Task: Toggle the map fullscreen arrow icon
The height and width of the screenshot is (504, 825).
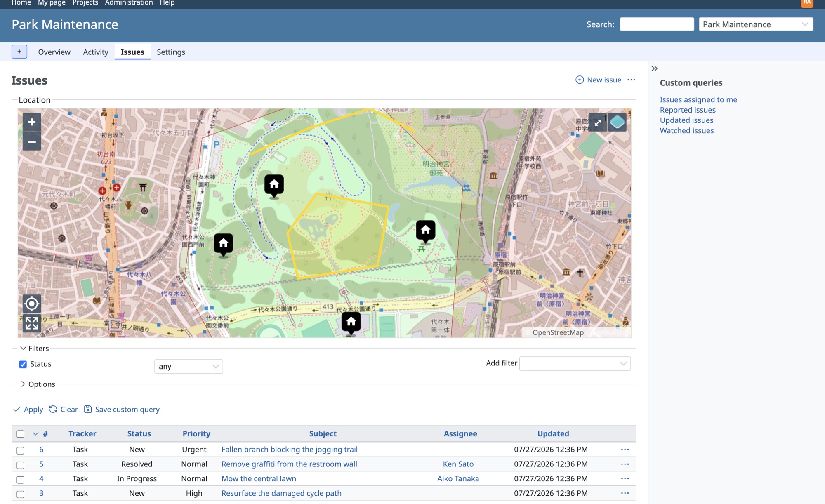Action: [597, 122]
